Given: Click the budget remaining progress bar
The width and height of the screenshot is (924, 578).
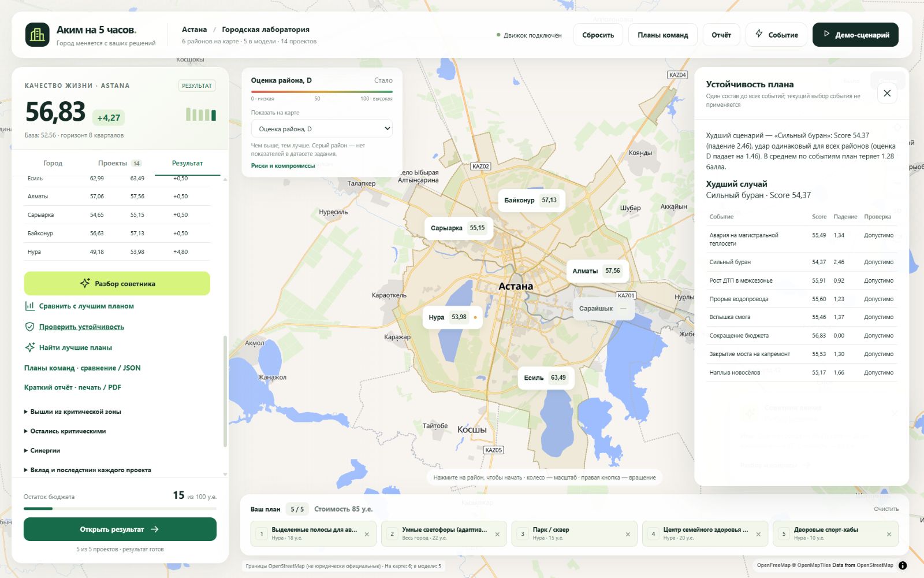Looking at the screenshot, I should tap(120, 509).
